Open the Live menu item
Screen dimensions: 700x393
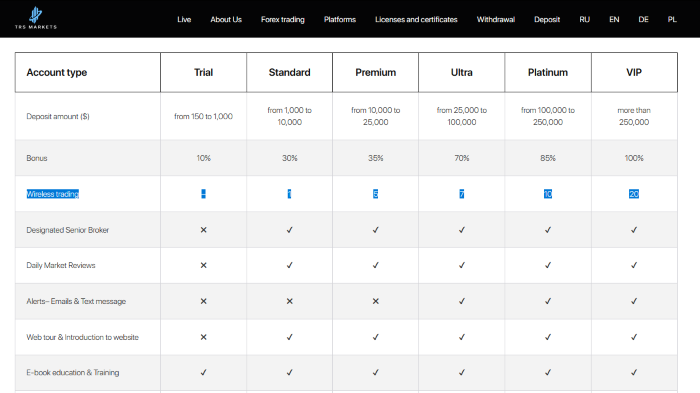pyautogui.click(x=184, y=20)
